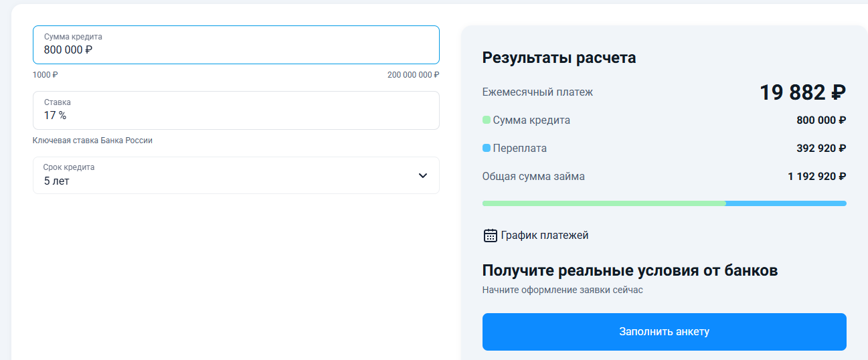Click green legend swatch beside Сумма кредита

[x=487, y=120]
